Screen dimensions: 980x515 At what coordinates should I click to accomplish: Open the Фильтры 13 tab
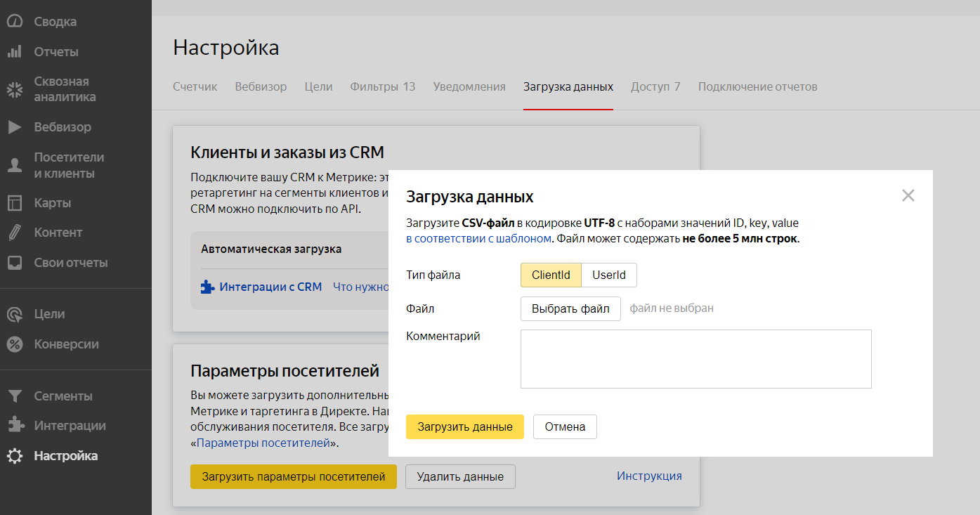383,87
